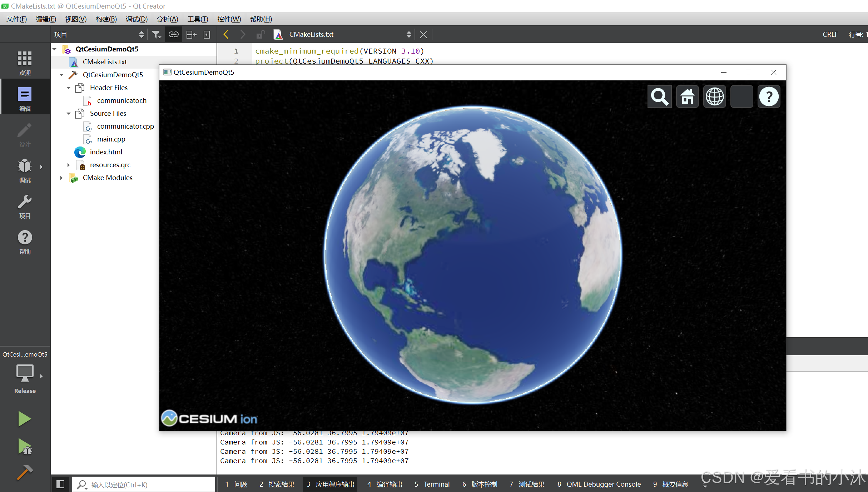Open the 工具(T) menu
The width and height of the screenshot is (868, 492).
point(198,19)
